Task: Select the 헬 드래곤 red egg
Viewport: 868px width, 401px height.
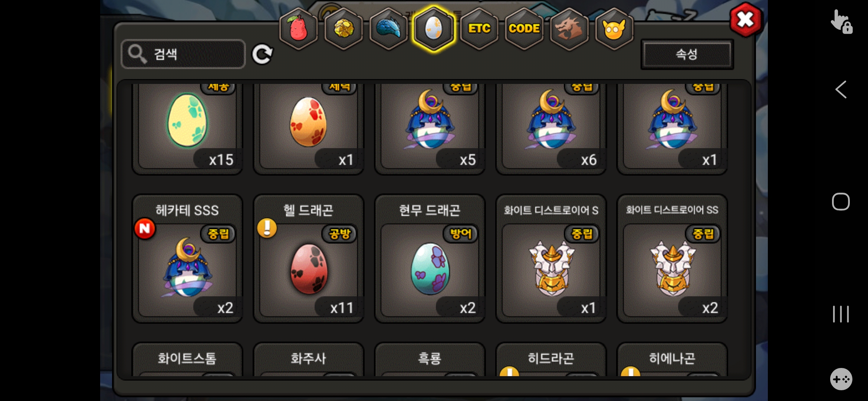Action: tap(308, 259)
